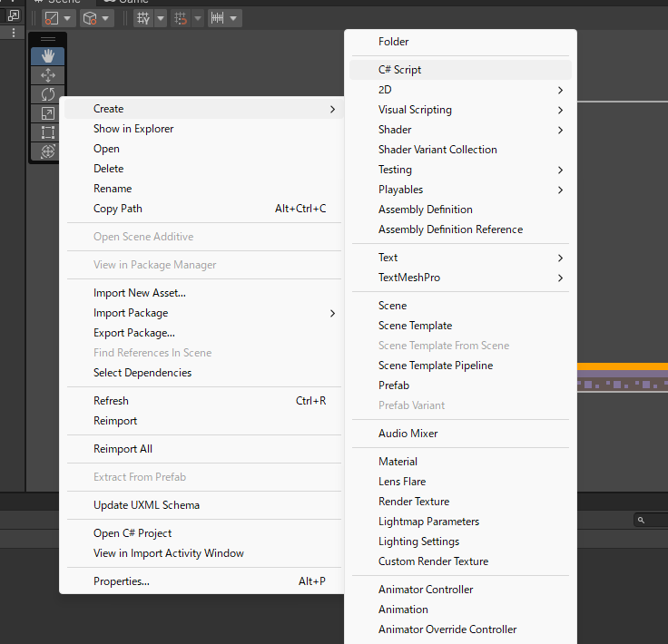Create a new Animation
This screenshot has height=644, width=668.
pos(460,610)
